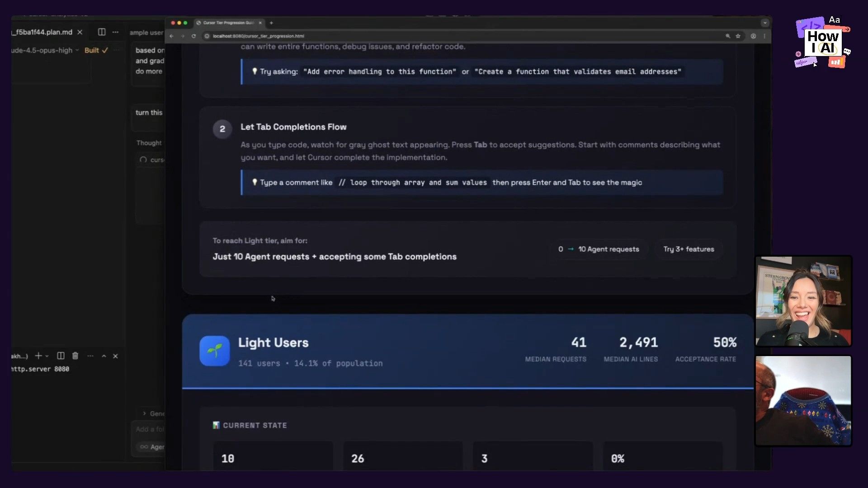The height and width of the screenshot is (488, 868).
Task: Open the Agent mode selector pill
Action: point(152,447)
